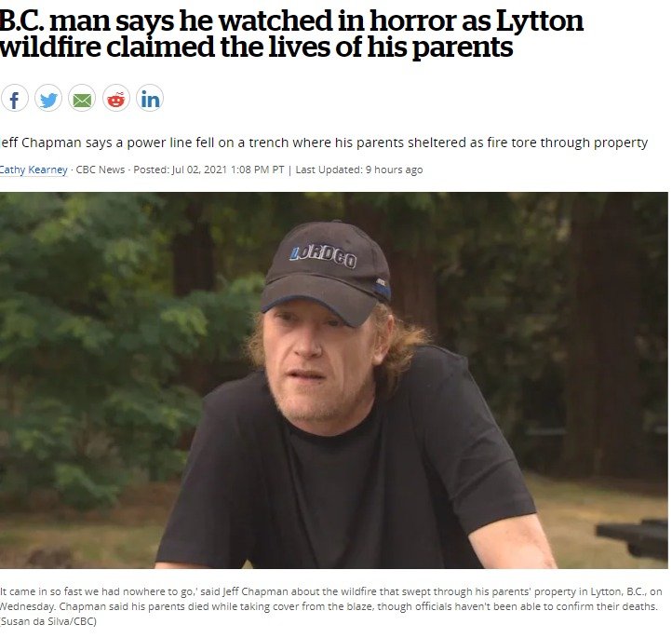Click the Susan da Silva/CBC photo credit
This screenshot has height=638, width=672.
pos(48,621)
